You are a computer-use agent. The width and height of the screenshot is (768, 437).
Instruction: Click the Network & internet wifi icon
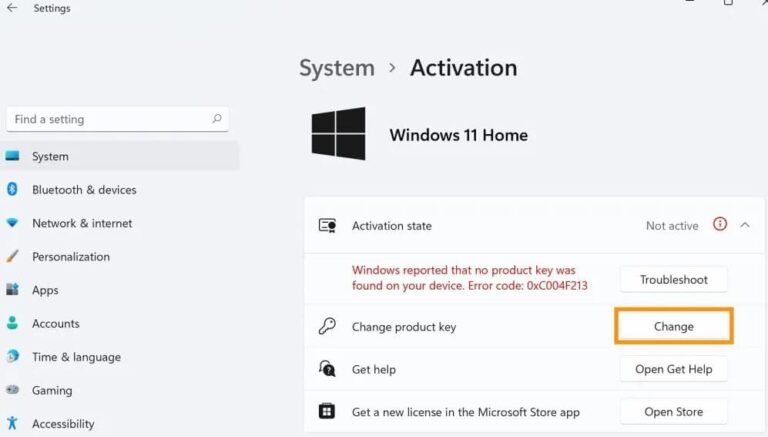coord(12,223)
